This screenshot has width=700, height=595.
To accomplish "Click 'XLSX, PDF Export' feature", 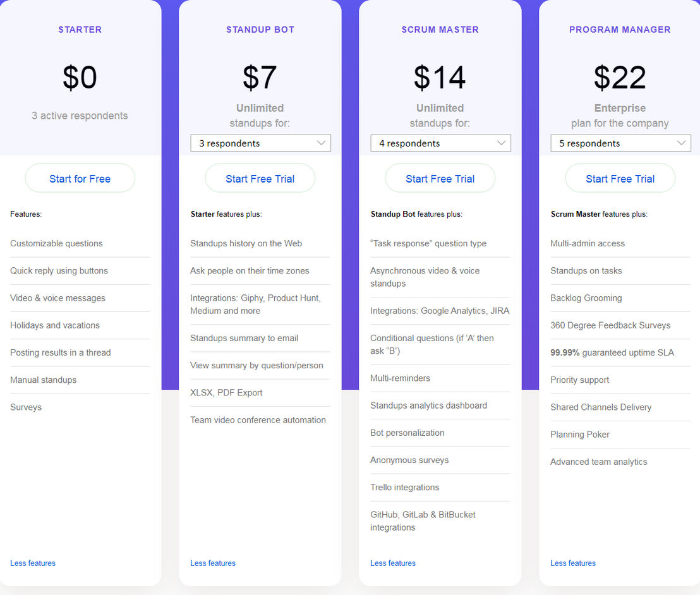I will coord(226,392).
